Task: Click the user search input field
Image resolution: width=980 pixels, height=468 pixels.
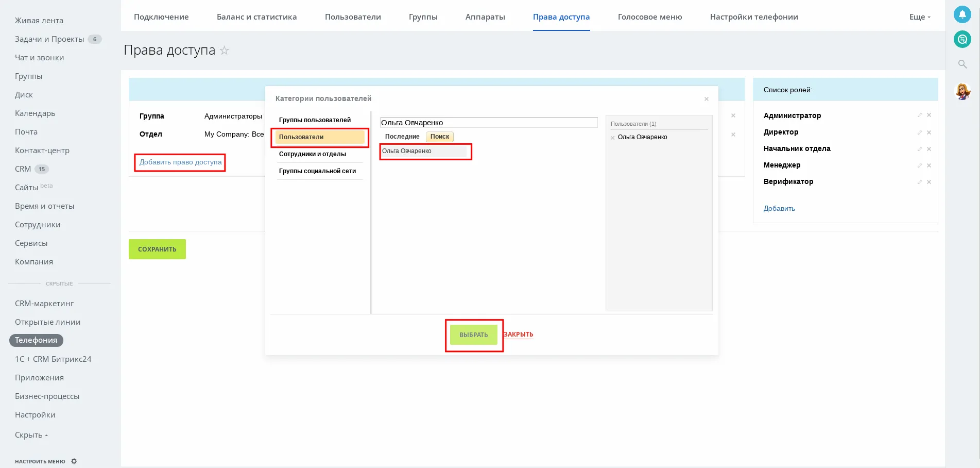Action: tap(488, 123)
